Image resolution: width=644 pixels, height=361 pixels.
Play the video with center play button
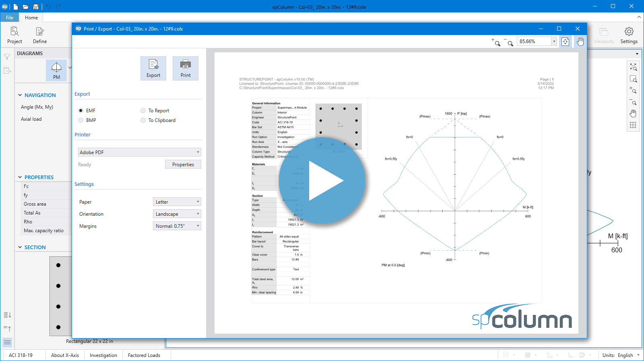pyautogui.click(x=322, y=181)
